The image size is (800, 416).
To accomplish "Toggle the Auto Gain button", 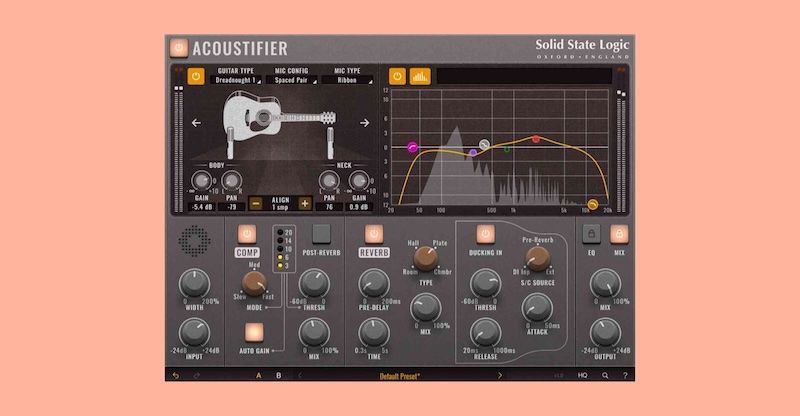I will click(254, 332).
